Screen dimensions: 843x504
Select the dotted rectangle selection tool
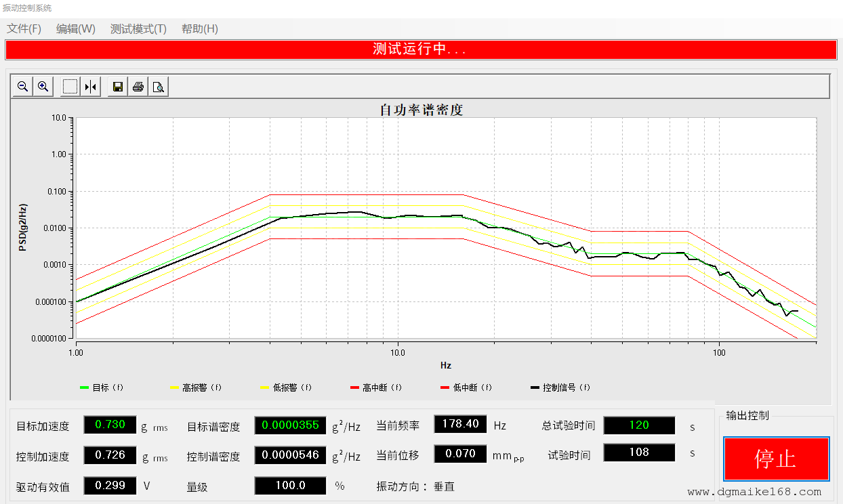(x=70, y=87)
